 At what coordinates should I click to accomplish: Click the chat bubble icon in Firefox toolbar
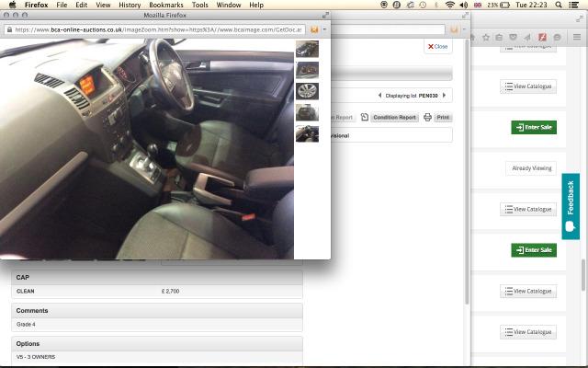click(x=557, y=37)
